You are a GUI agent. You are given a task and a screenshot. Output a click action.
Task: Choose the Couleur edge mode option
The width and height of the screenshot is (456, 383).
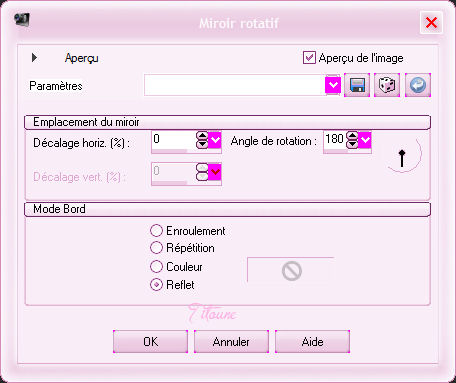(156, 266)
